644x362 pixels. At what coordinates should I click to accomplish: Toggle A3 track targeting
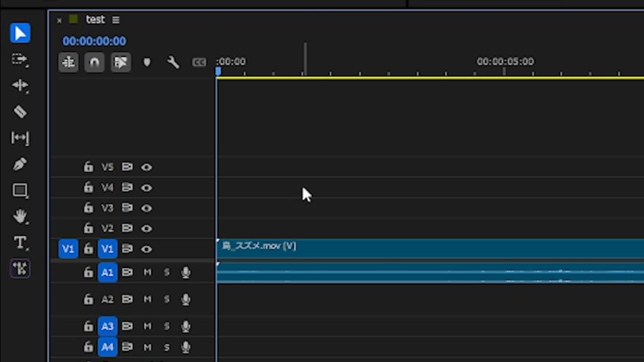pyautogui.click(x=108, y=326)
